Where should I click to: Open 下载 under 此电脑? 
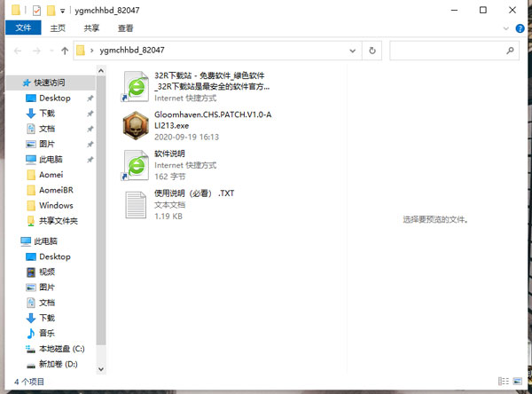[47, 318]
